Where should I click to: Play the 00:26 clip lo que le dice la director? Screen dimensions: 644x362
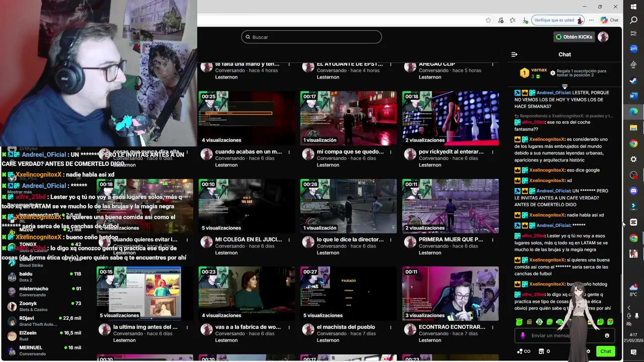348,206
